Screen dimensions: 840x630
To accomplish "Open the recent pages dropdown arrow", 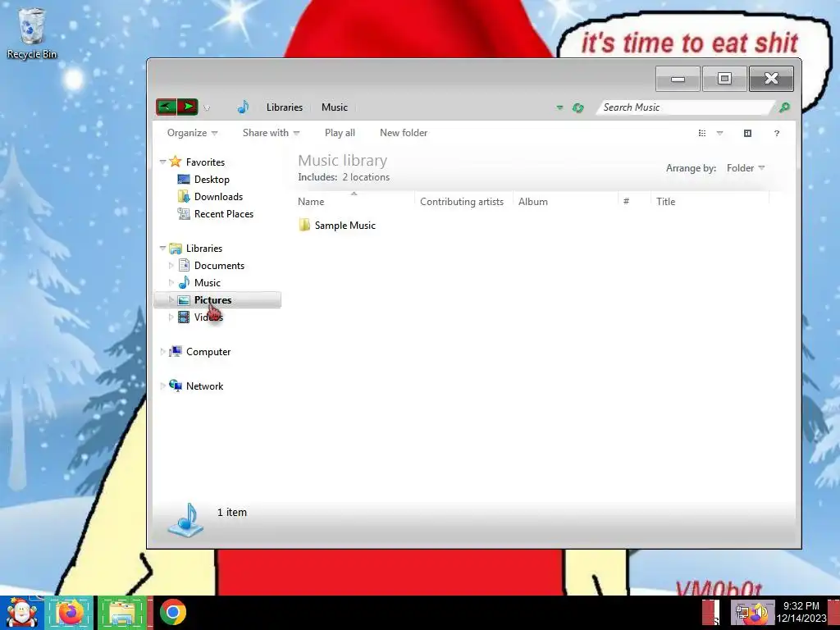I will (x=207, y=108).
